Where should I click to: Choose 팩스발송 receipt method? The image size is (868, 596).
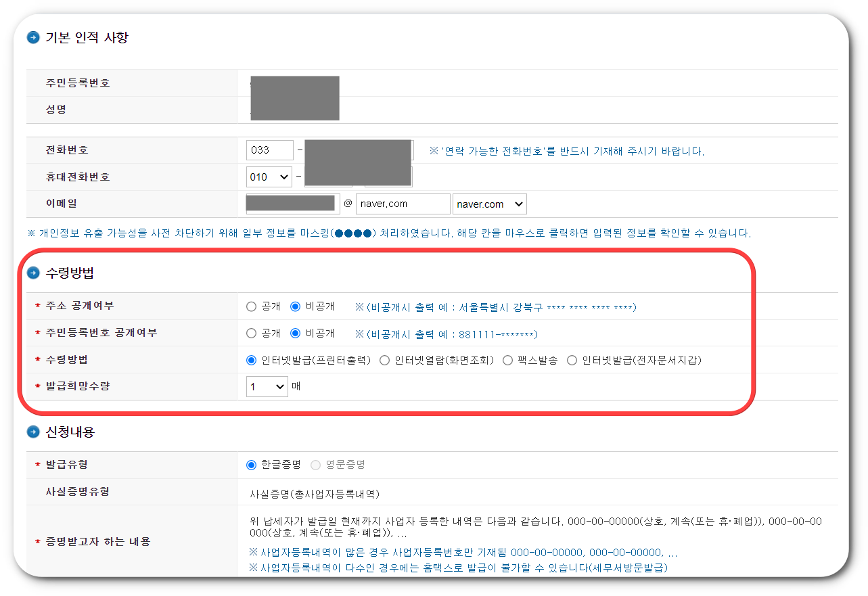click(x=508, y=359)
